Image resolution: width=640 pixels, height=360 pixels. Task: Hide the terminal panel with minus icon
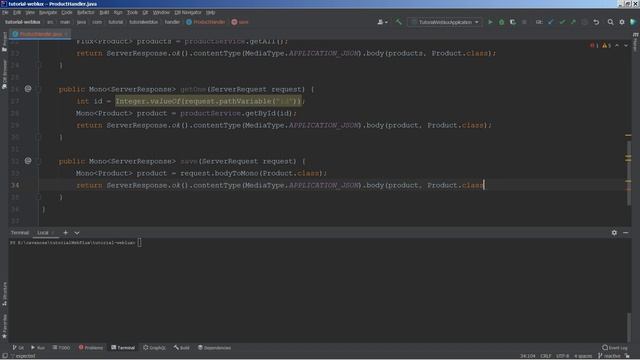tap(626, 233)
